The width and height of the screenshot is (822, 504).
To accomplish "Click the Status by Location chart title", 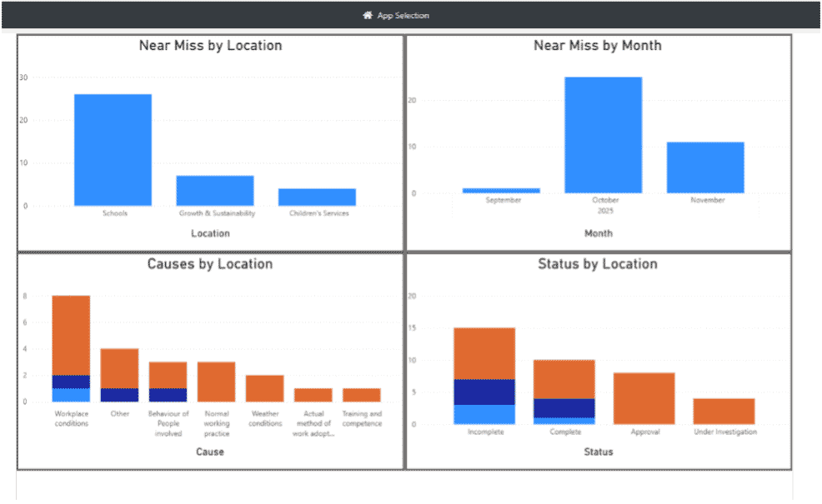I will [x=598, y=264].
